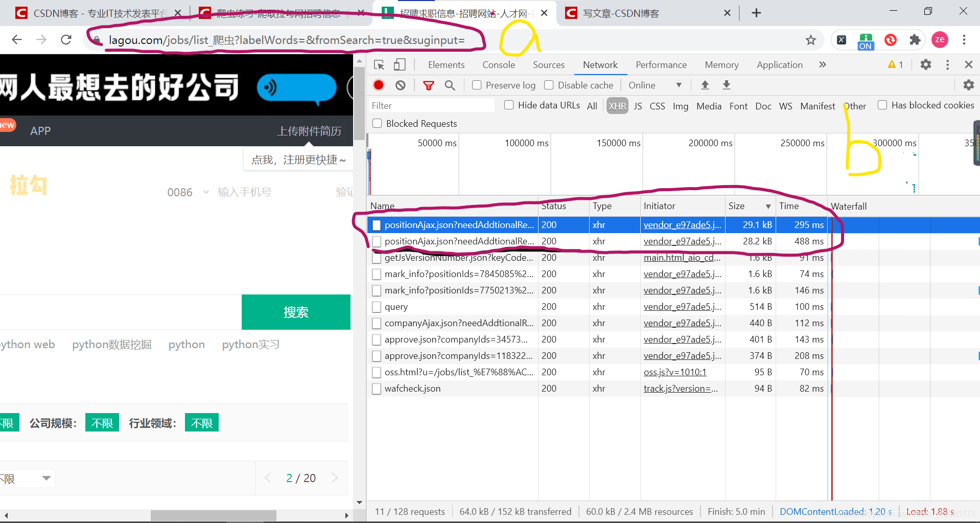Viewport: 980px width, 523px height.
Task: Tick the checkbox beside companyAjax.json
Action: click(377, 323)
